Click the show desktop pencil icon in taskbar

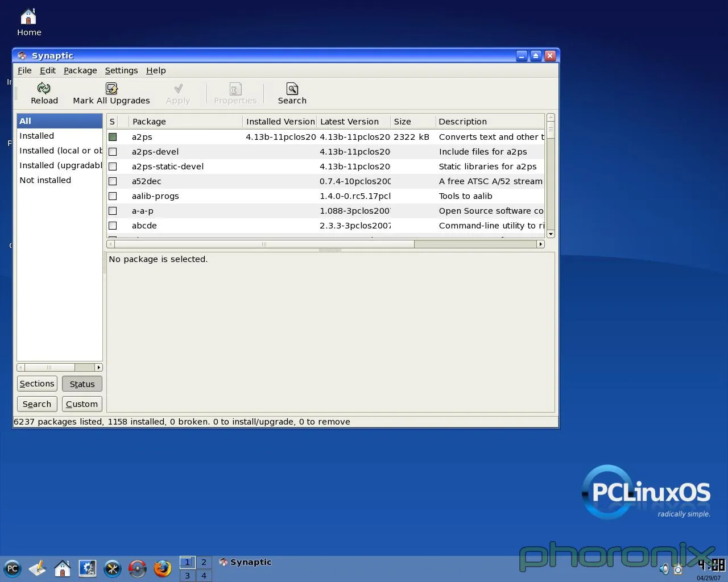click(x=37, y=568)
